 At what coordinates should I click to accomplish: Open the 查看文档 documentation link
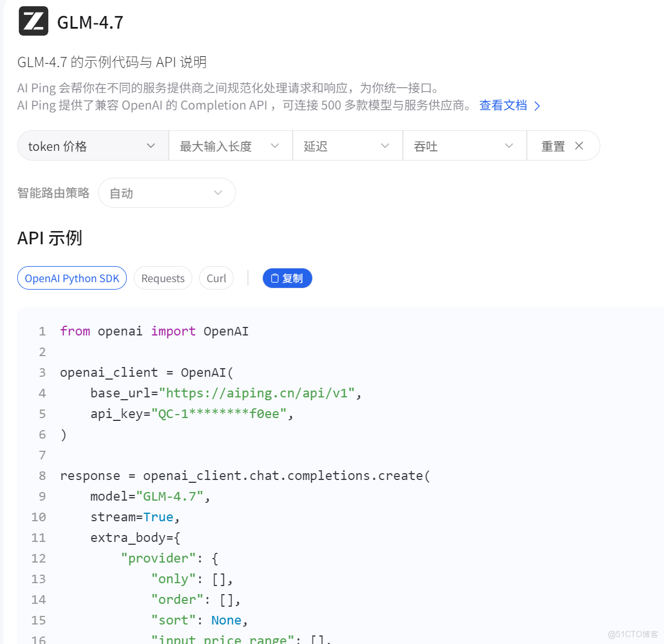[x=503, y=106]
